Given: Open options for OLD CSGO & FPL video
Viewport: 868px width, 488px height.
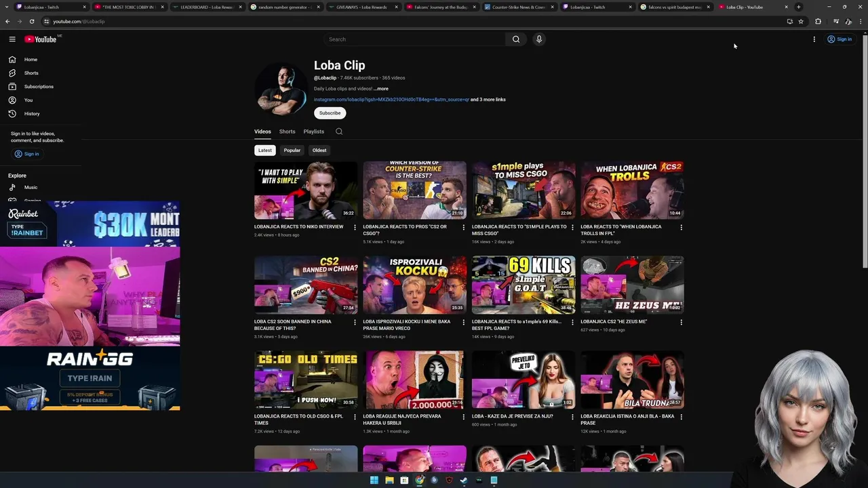Looking at the screenshot, I should pos(355,418).
